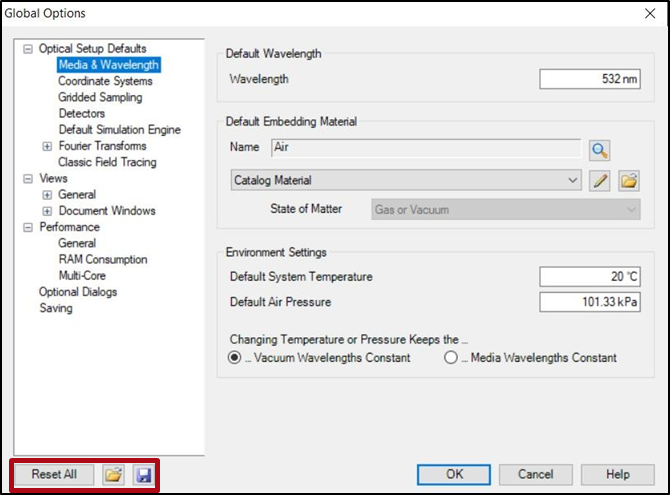
Task: Open the Catalog Material dropdown
Action: (x=404, y=181)
